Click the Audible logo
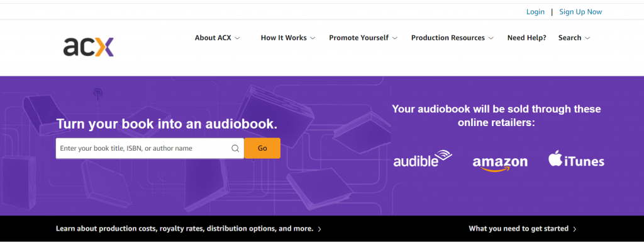Screen dimensions: 644x242 point(423,158)
